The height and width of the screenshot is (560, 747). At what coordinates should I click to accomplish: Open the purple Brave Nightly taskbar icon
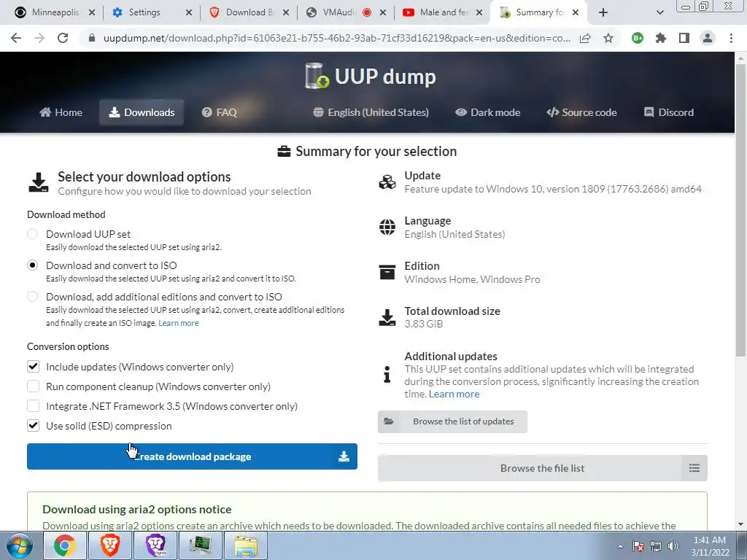[x=155, y=545]
